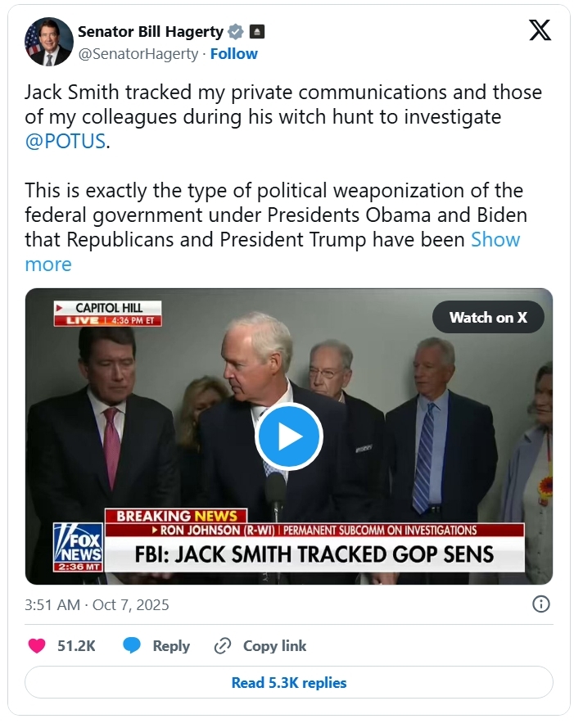Open Senator Hagerty's profile avatar
This screenshot has height=728, width=574.
coord(49,42)
